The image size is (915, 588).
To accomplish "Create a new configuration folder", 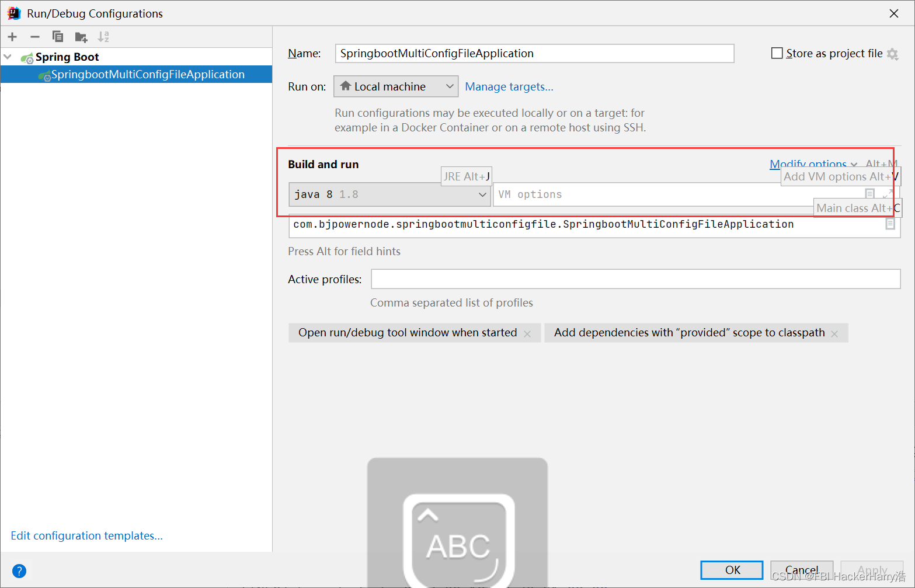I will point(81,37).
